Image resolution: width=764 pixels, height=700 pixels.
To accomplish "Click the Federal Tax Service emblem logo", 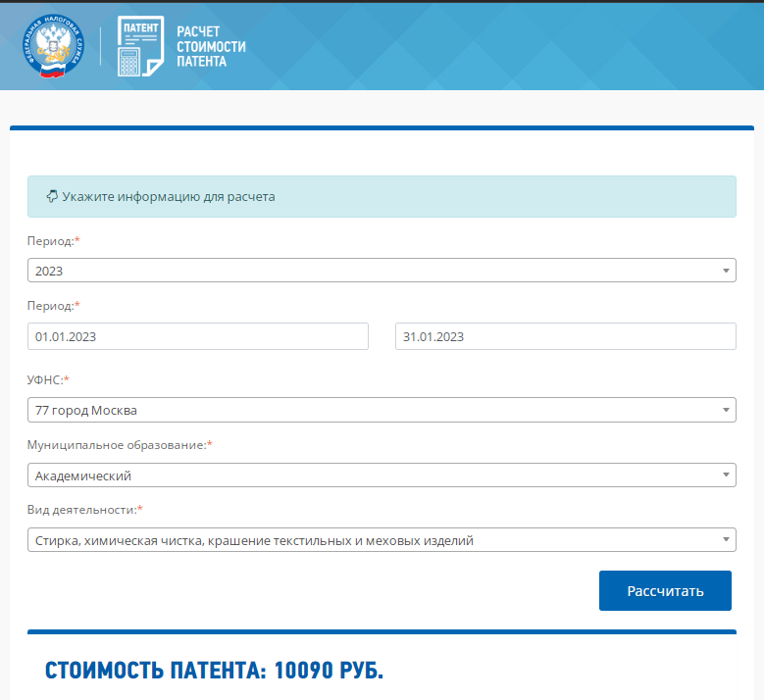I will point(53,46).
